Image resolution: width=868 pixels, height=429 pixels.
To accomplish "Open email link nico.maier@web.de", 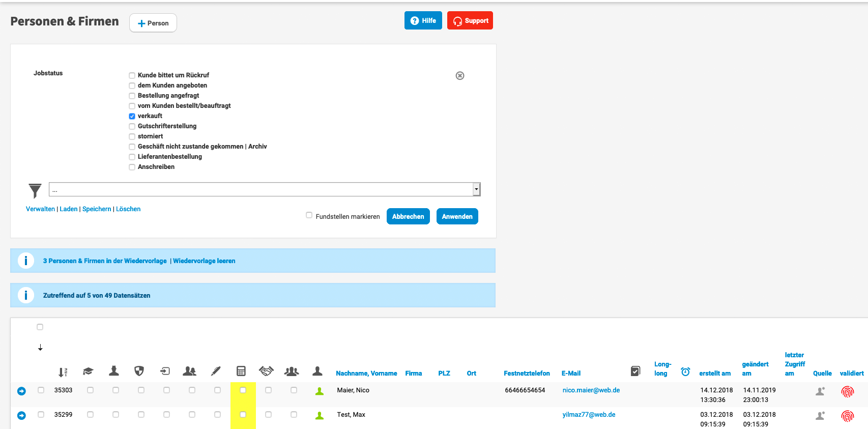I will 591,390.
